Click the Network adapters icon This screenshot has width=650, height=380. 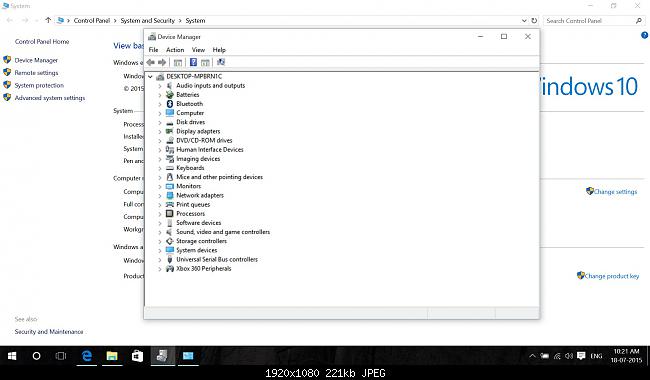170,195
